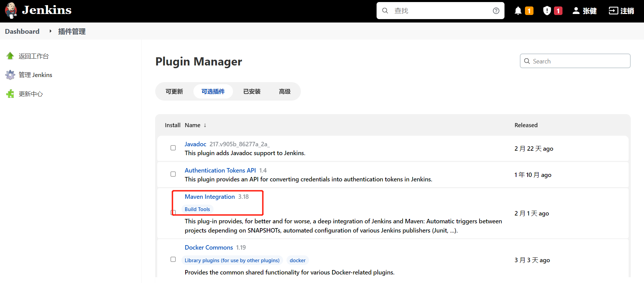
Task: Open the security warnings shield icon
Action: [x=547, y=11]
